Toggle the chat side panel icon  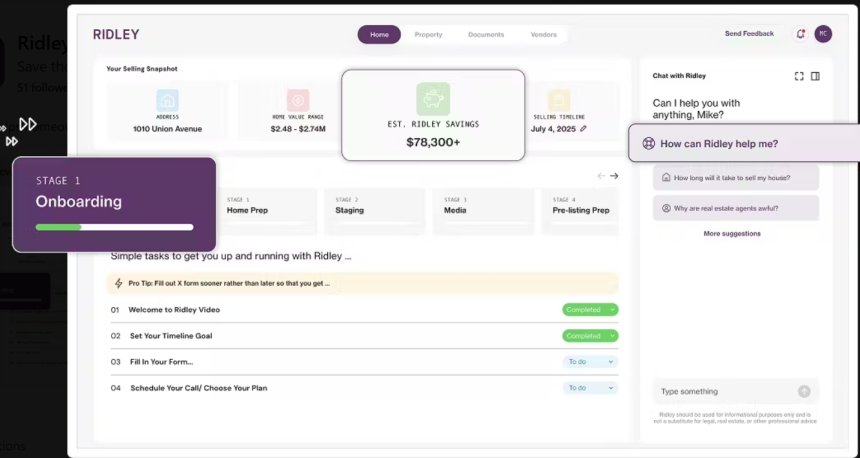click(816, 76)
